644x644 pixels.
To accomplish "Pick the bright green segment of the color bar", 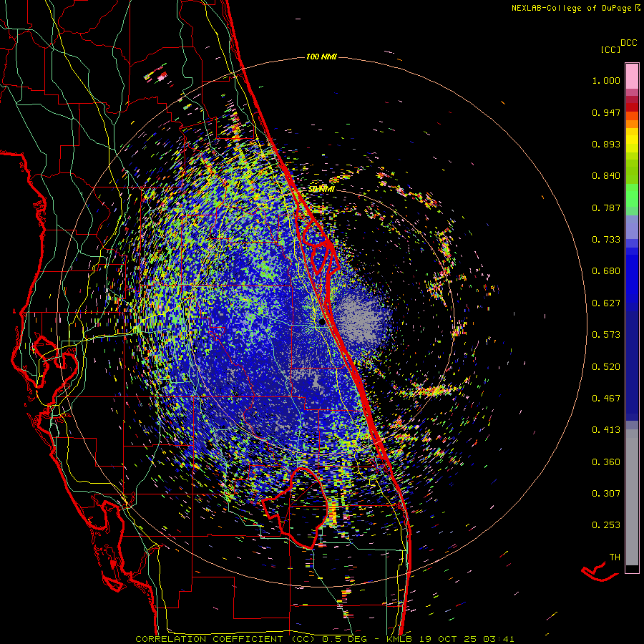I will pyautogui.click(x=632, y=195).
